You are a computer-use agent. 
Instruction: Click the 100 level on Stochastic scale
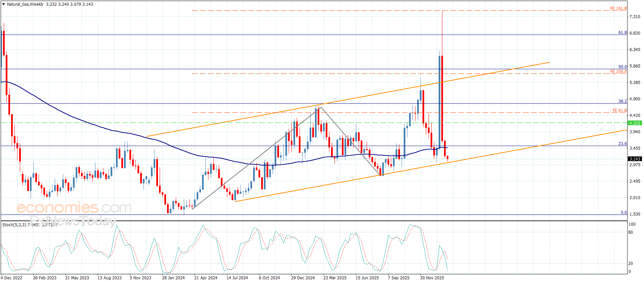click(632, 224)
